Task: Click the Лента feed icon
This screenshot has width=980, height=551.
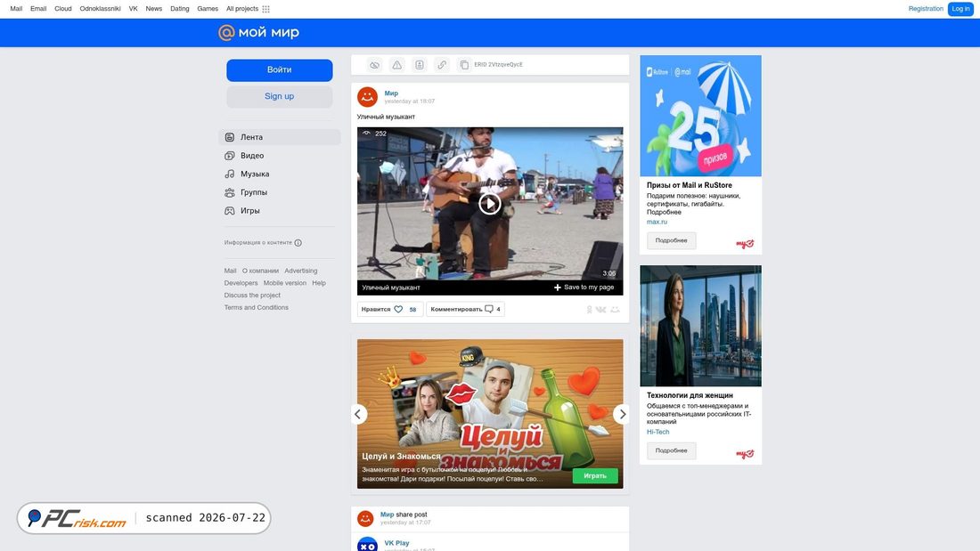Action: [x=229, y=137]
